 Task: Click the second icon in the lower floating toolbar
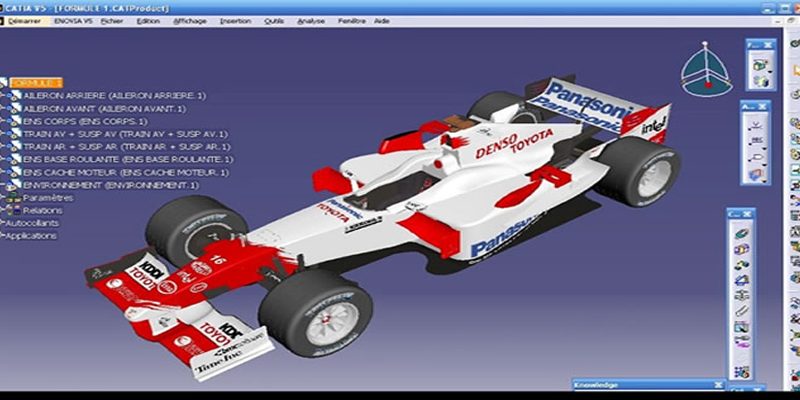(741, 250)
